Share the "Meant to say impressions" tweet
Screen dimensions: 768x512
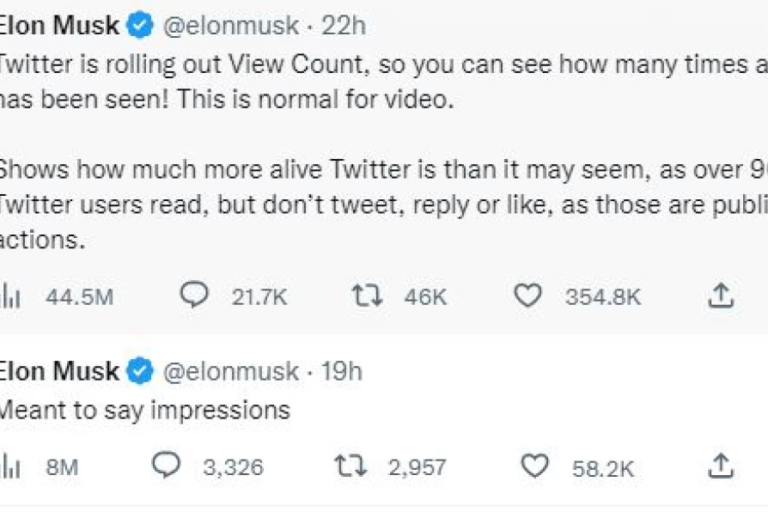point(721,466)
